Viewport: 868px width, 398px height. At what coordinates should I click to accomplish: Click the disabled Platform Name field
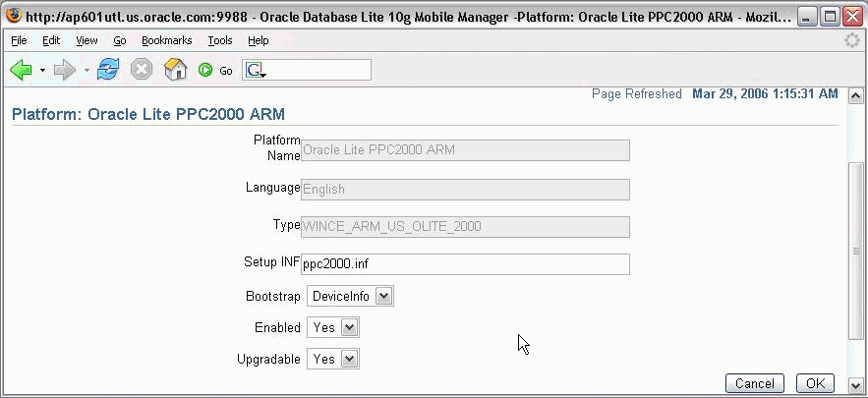[465, 150]
